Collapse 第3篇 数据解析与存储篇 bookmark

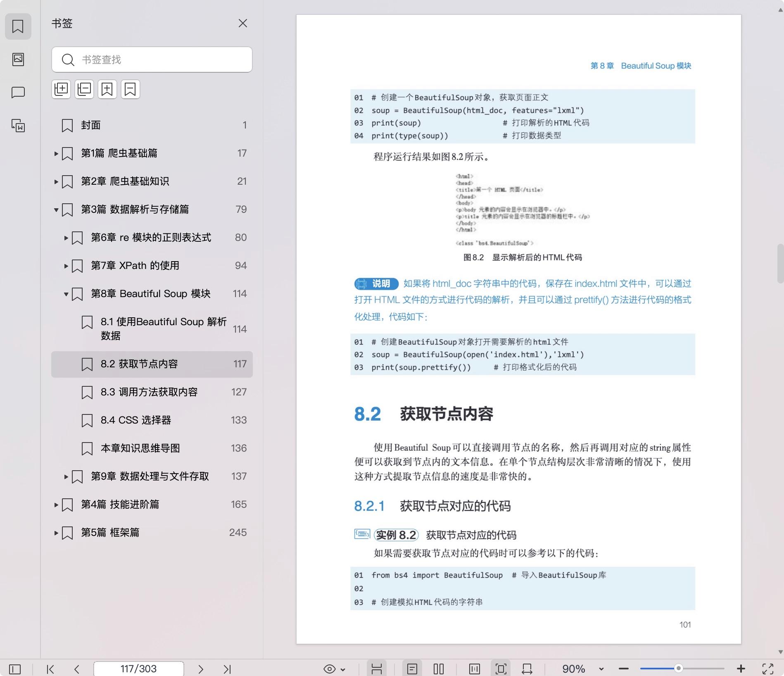[x=56, y=210]
